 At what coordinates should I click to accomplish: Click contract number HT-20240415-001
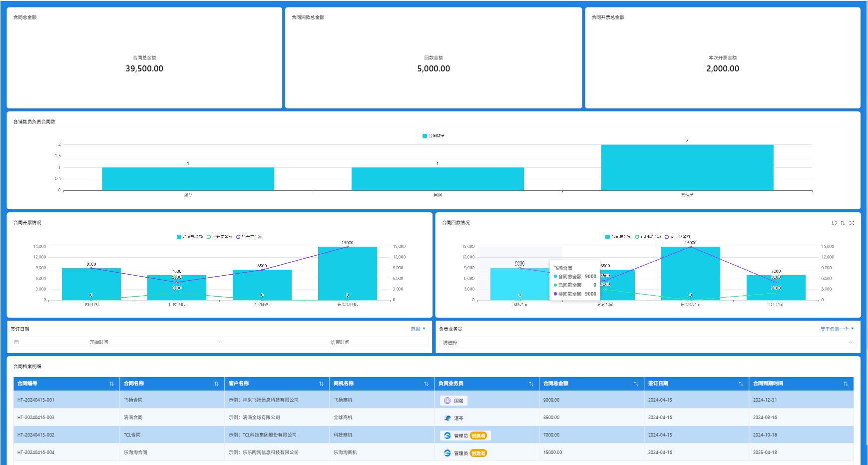36,400
